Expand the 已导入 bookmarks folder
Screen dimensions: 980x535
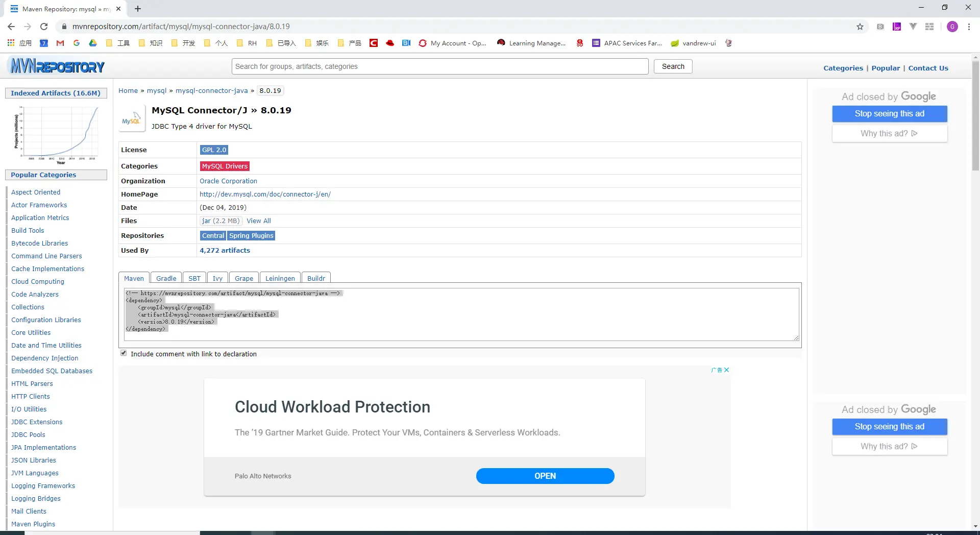point(281,43)
